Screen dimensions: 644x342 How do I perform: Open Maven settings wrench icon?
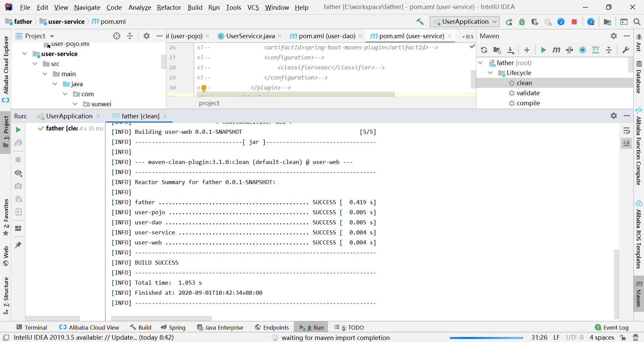tap(626, 50)
